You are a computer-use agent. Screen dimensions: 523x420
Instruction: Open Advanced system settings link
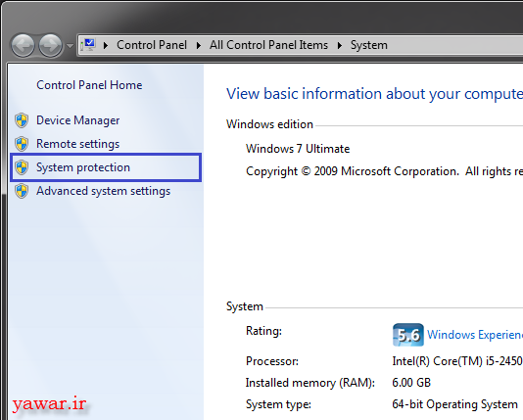coord(104,191)
